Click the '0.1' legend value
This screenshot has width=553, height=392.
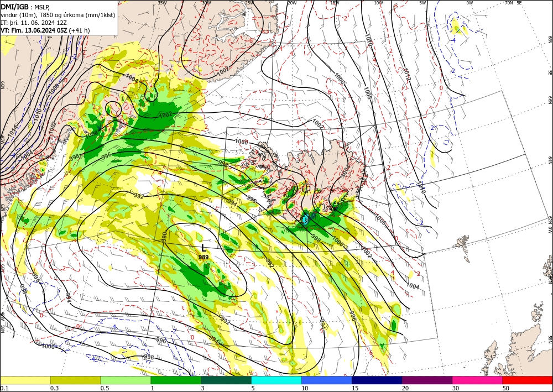pos(3,388)
